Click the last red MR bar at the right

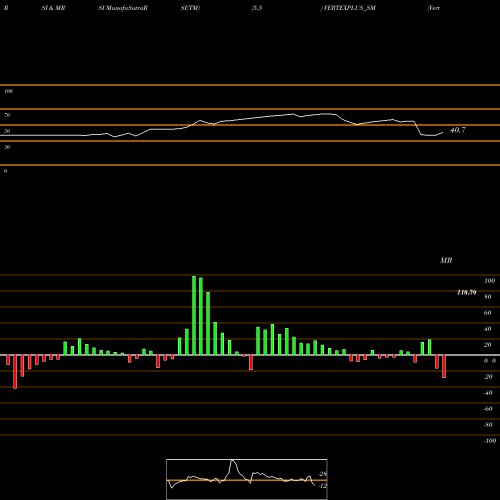tap(444, 366)
